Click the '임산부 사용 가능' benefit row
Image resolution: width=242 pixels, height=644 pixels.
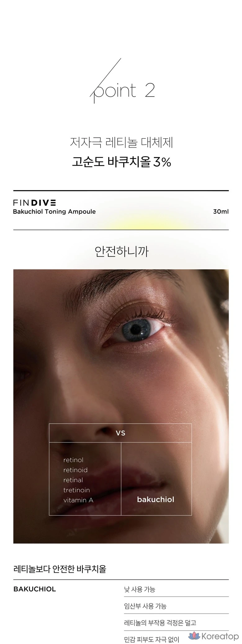click(x=176, y=606)
